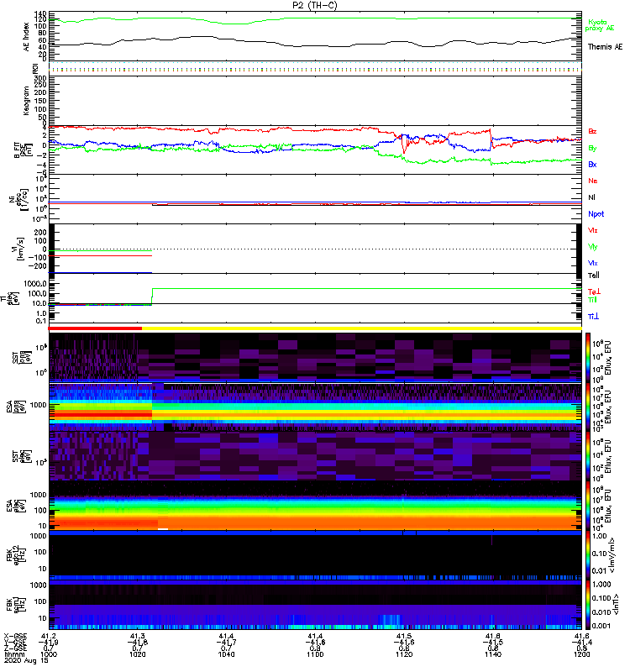The width and height of the screenshot is (630, 672).
Task: Click the yellow segment of the status bar
Action: pyautogui.click(x=361, y=328)
